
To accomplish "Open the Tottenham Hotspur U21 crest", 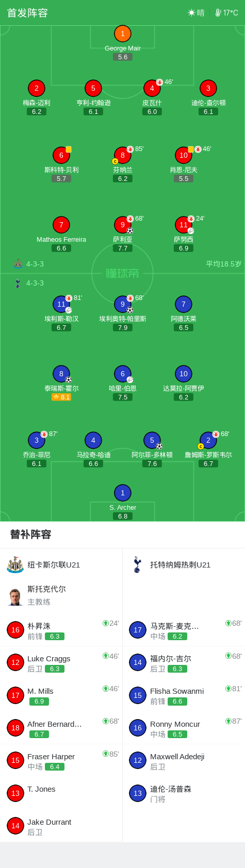I will pos(137,564).
